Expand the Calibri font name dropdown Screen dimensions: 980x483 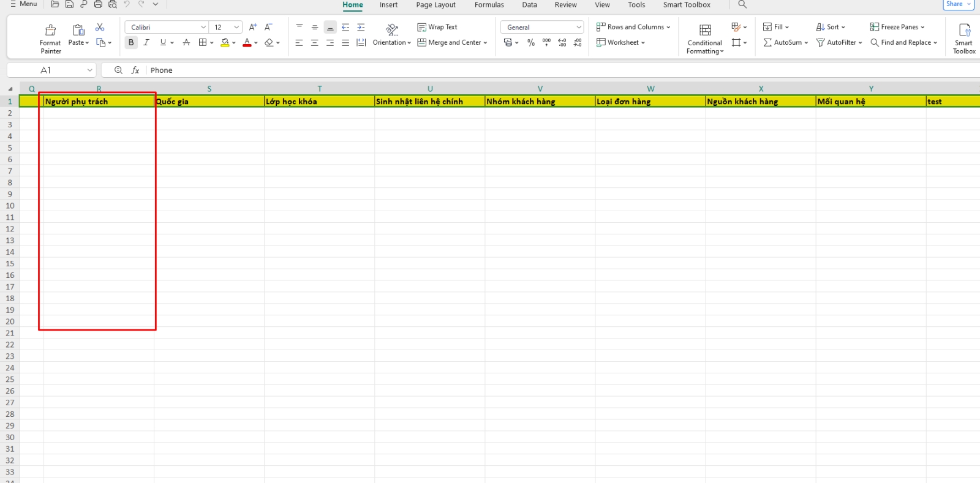(x=203, y=28)
